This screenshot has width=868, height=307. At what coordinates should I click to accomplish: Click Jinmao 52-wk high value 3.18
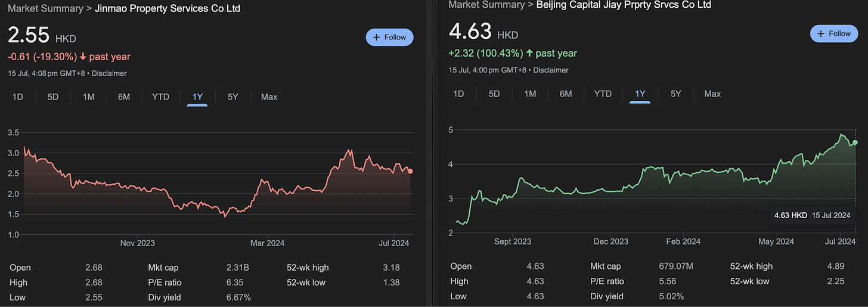[x=391, y=268]
